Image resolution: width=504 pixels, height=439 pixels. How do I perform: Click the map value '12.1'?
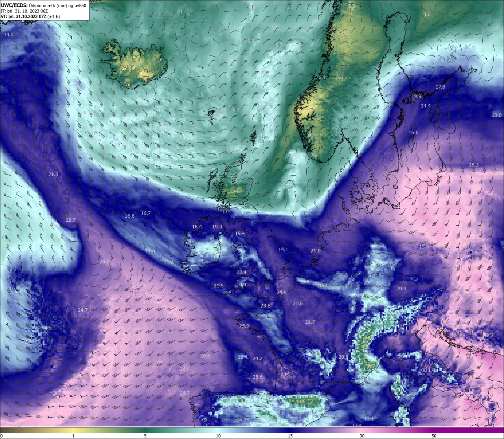click(369, 419)
